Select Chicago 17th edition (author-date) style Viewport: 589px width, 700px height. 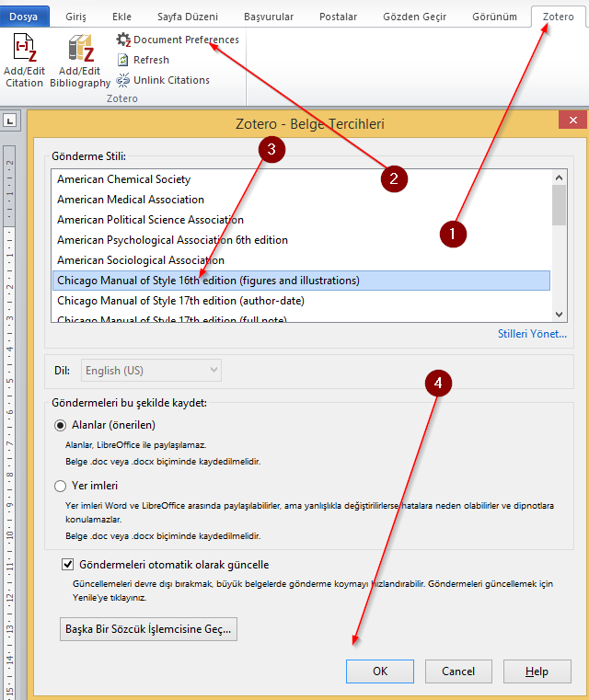[x=302, y=301]
